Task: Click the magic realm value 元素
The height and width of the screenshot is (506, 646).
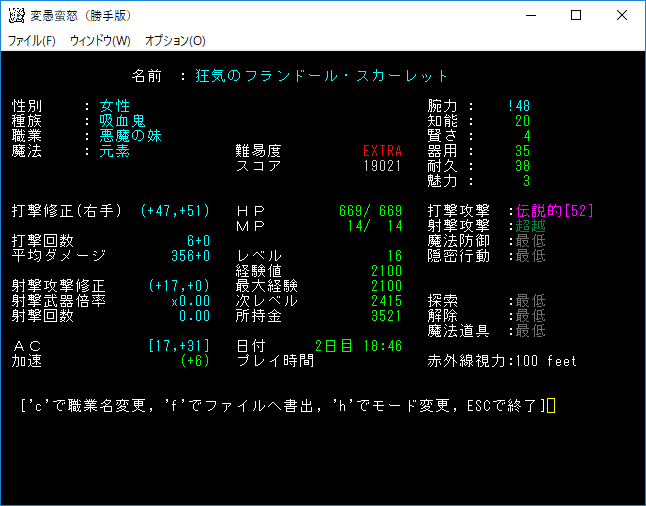Action: (x=115, y=151)
